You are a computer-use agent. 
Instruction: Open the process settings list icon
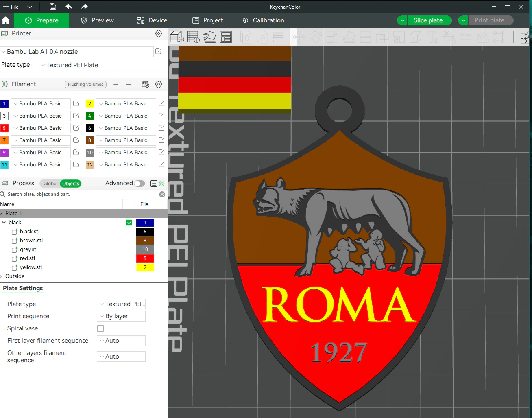click(x=154, y=184)
